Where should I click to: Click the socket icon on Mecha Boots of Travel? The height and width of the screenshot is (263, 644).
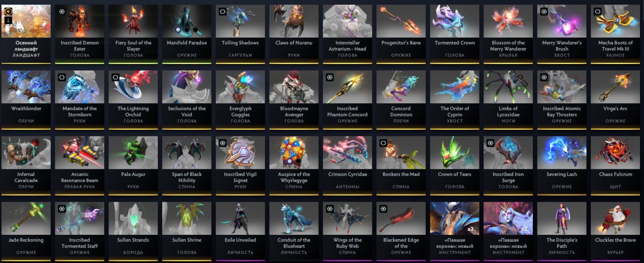pos(597,11)
